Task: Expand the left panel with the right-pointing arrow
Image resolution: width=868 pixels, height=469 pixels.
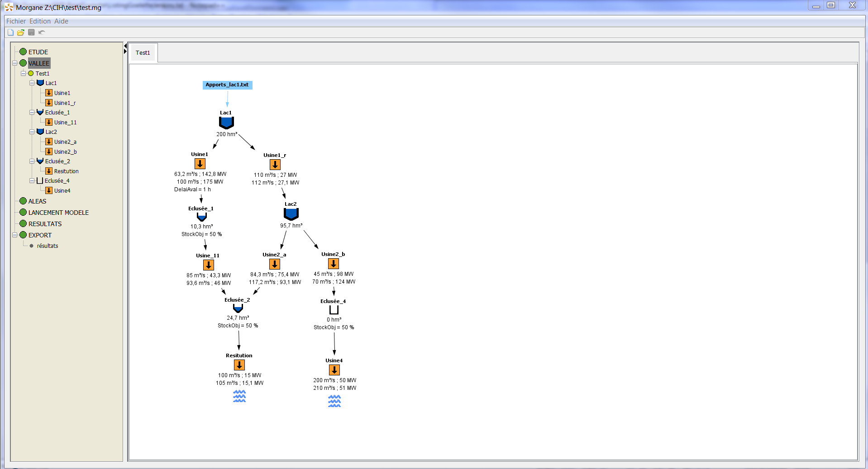Action: tap(125, 52)
